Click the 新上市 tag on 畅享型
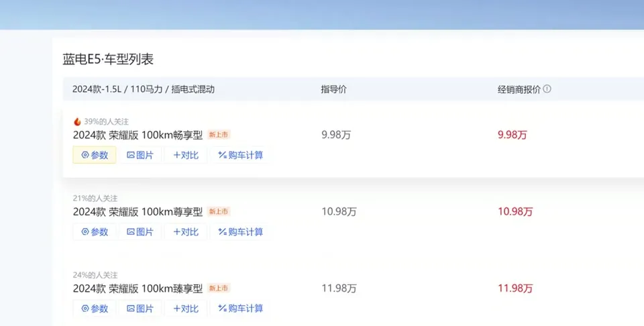Screen dimensions: 644x326 click(219, 135)
